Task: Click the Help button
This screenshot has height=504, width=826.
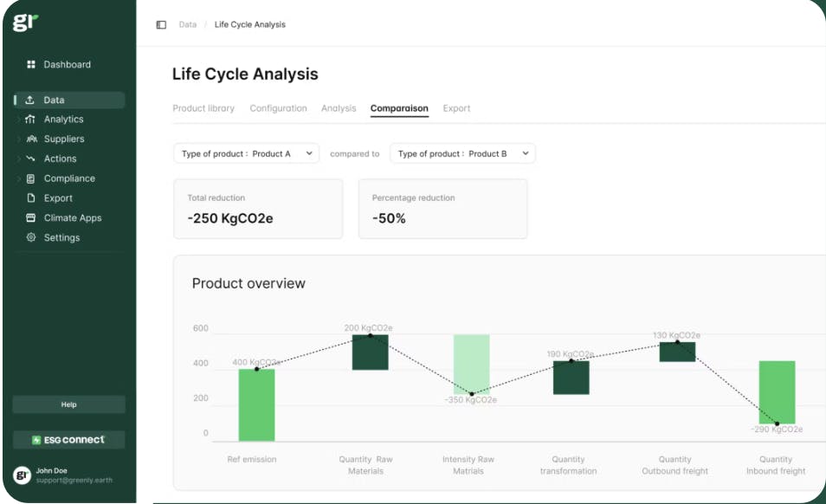Action: (x=69, y=404)
